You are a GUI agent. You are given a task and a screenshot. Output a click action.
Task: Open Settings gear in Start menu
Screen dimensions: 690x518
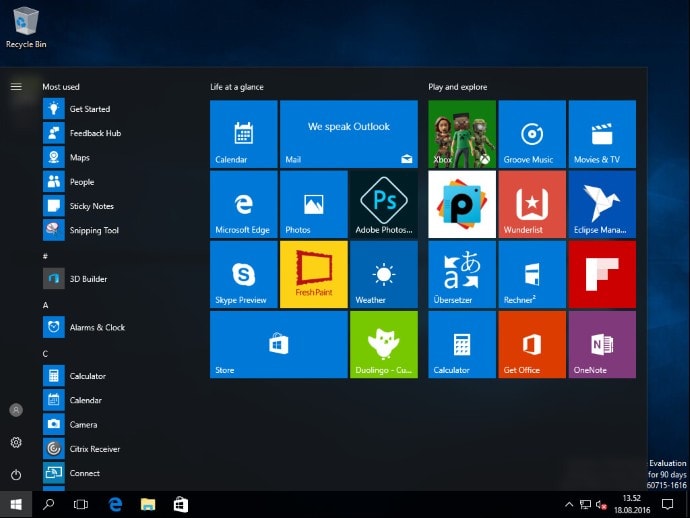coord(16,442)
